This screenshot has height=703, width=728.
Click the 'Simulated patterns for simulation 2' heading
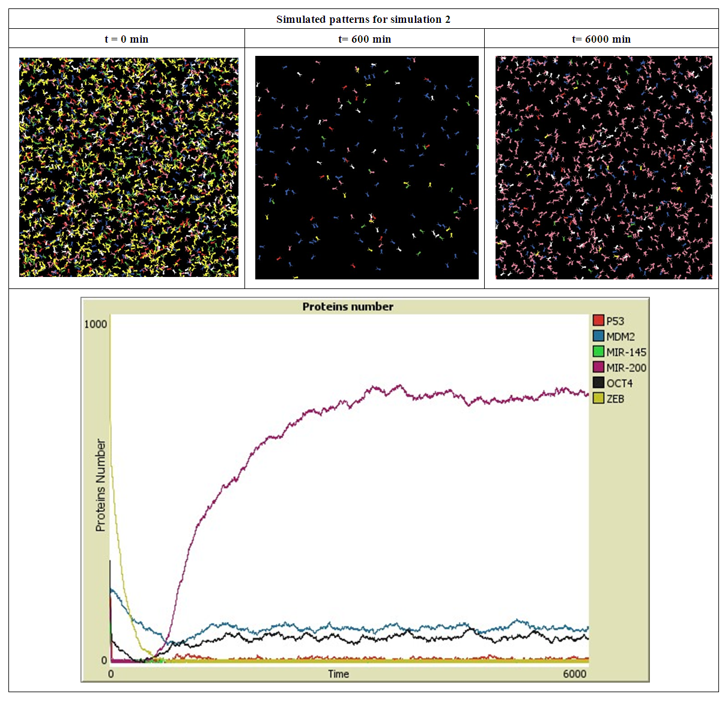coord(363,19)
